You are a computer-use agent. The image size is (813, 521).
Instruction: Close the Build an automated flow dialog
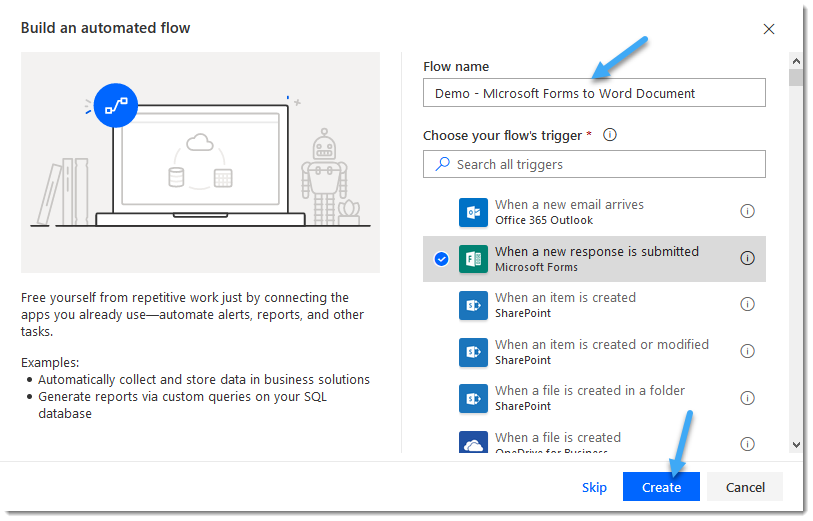click(768, 29)
